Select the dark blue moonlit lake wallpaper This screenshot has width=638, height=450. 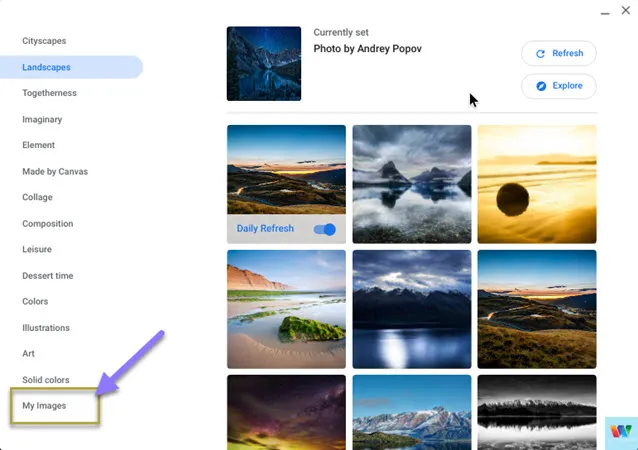click(412, 309)
